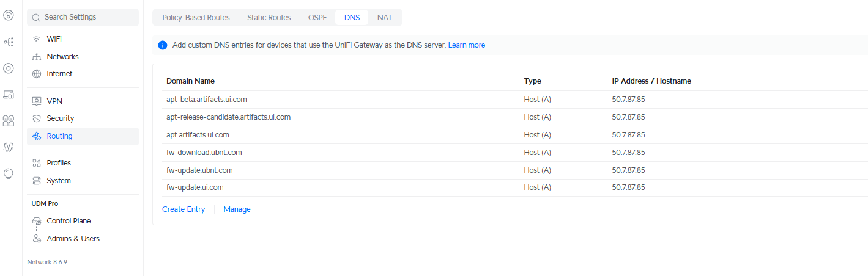Select VPN in settings sidebar
This screenshot has height=276, width=868.
click(x=54, y=101)
